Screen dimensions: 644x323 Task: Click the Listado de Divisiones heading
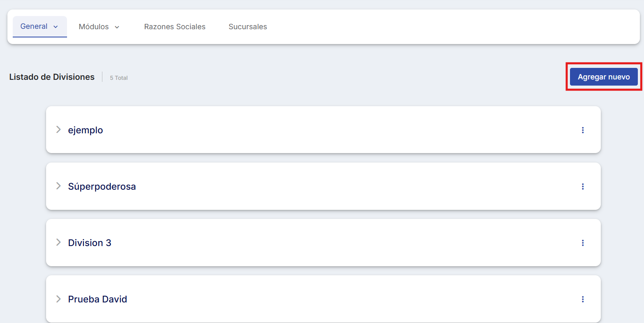pos(52,77)
